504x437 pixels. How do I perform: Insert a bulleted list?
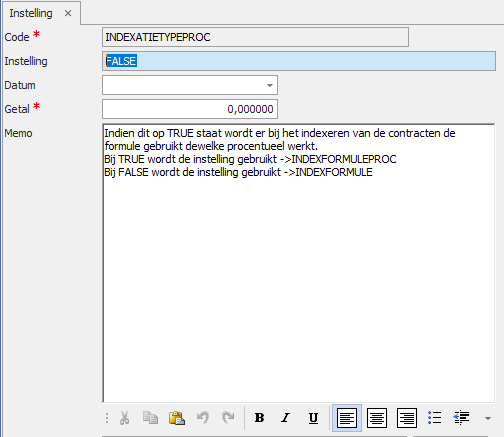pyautogui.click(x=435, y=418)
